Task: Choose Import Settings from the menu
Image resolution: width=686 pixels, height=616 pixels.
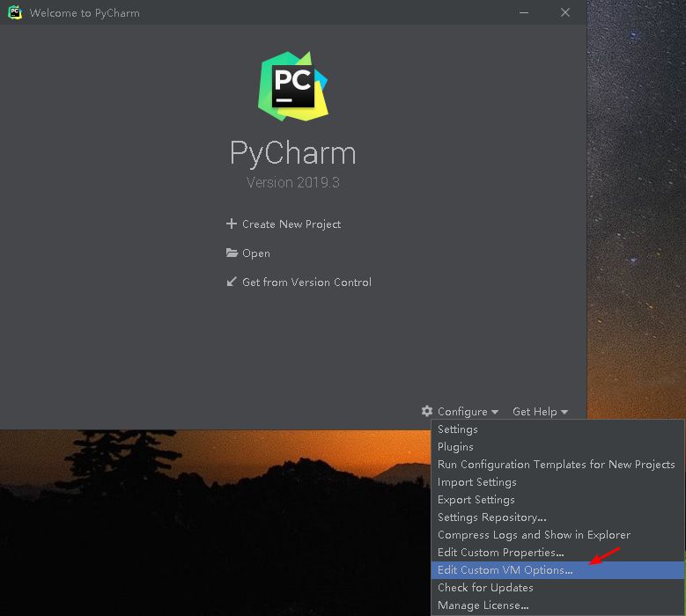Action: coord(476,482)
